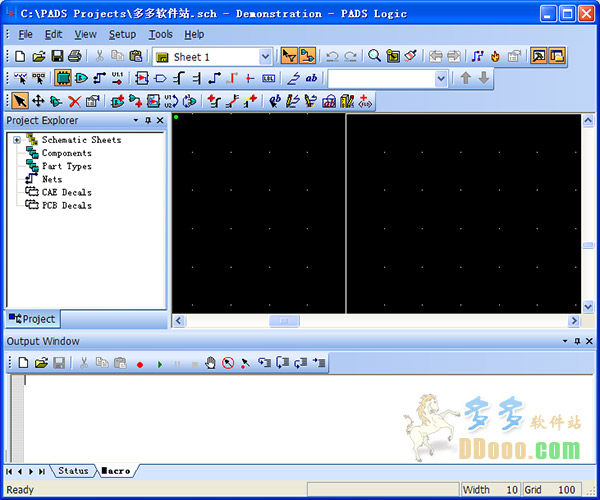Viewport: 600px width, 500px height.
Task: Click the down arrow in selection toolbar
Action: (x=484, y=78)
